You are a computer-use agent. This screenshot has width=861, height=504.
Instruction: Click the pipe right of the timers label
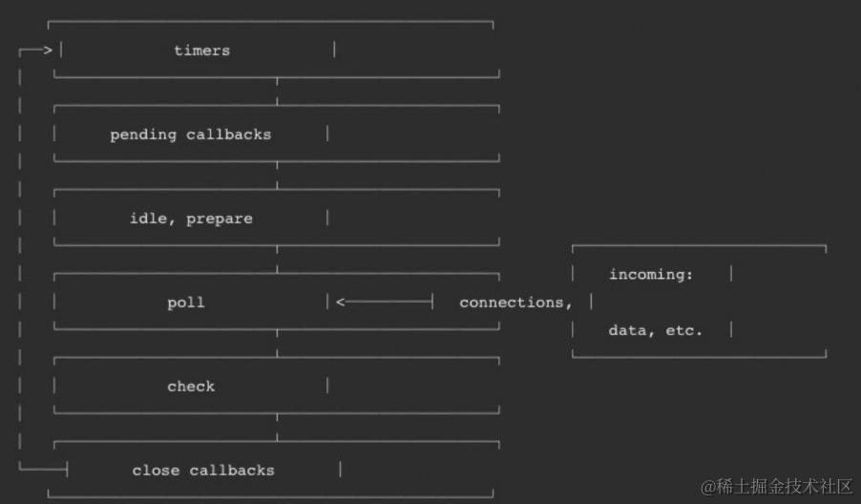click(x=334, y=50)
